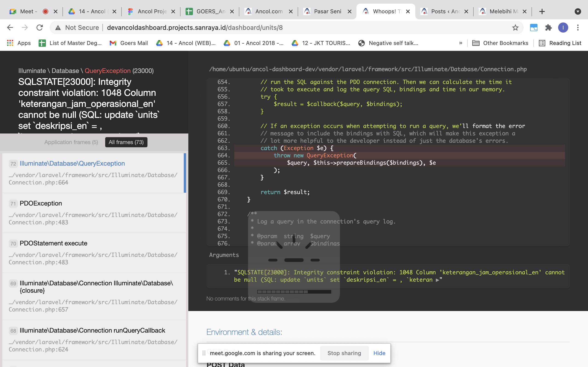
Task: Expand truncated exception argument arrow
Action: click(x=437, y=280)
